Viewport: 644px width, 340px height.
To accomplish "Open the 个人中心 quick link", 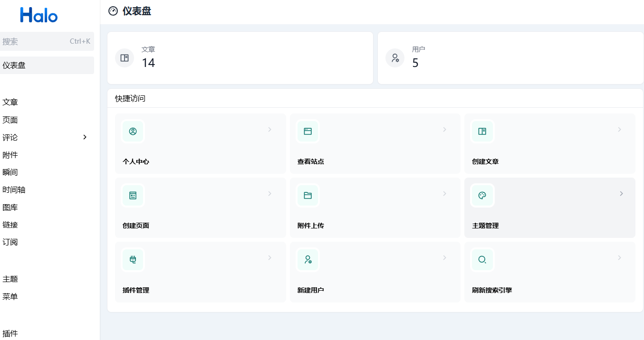I will (201, 143).
